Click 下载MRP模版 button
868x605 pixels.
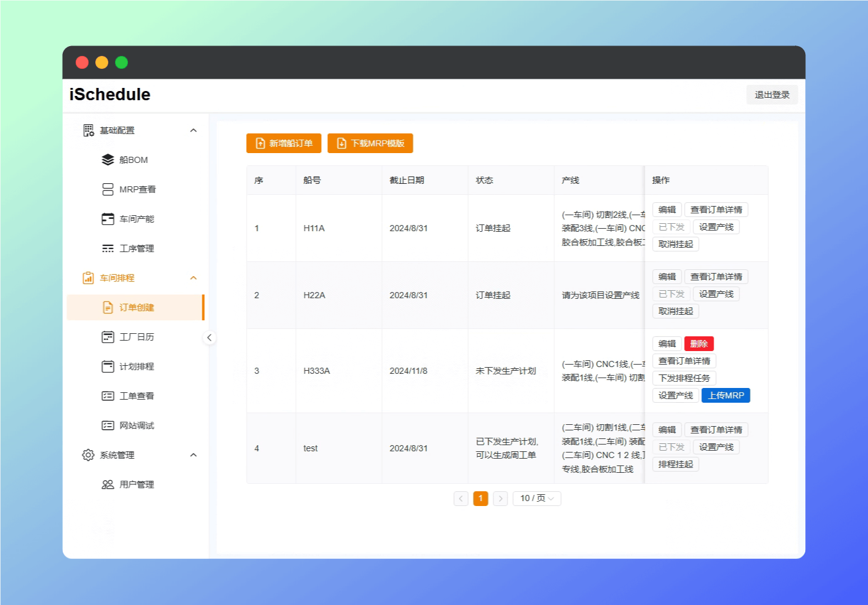(370, 143)
